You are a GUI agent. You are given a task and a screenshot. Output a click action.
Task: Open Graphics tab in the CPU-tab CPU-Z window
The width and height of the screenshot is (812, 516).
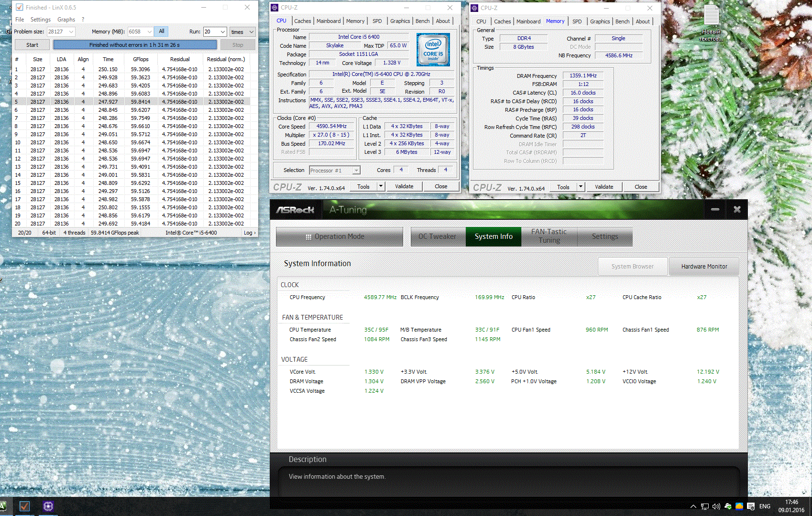click(400, 21)
